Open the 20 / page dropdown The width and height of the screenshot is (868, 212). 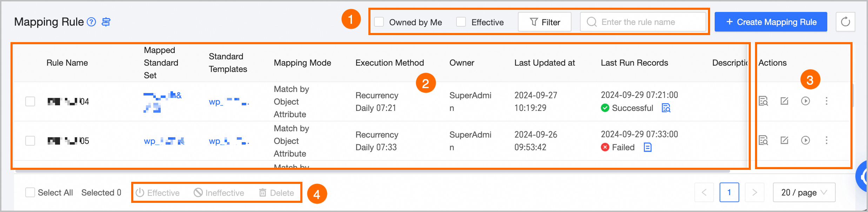point(804,192)
